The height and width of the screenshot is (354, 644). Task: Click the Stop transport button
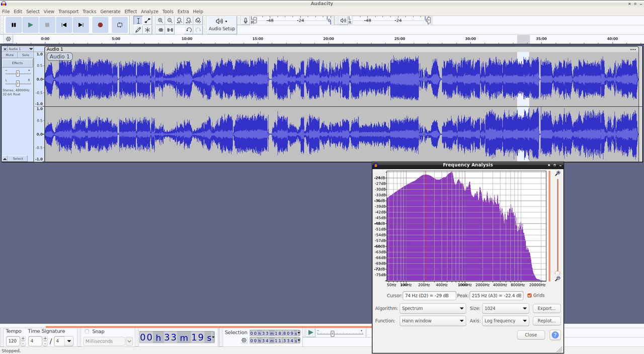coord(47,25)
